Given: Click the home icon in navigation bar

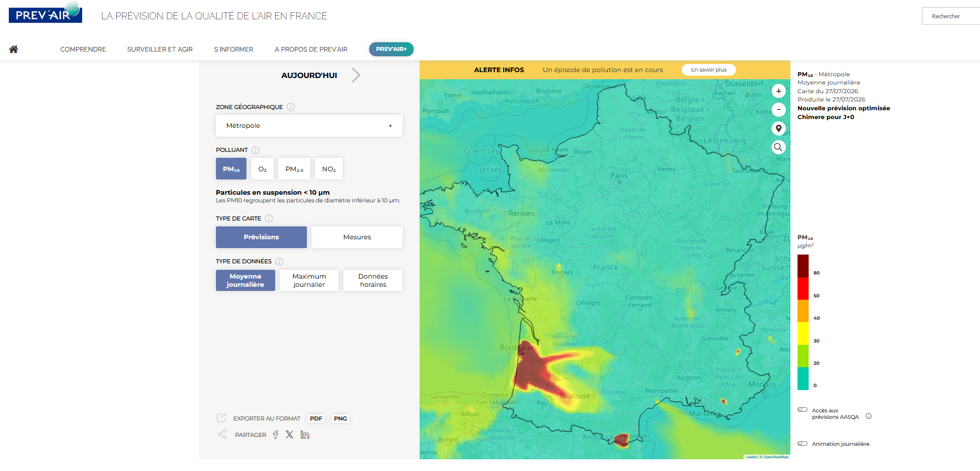Looking at the screenshot, I should click(x=13, y=49).
